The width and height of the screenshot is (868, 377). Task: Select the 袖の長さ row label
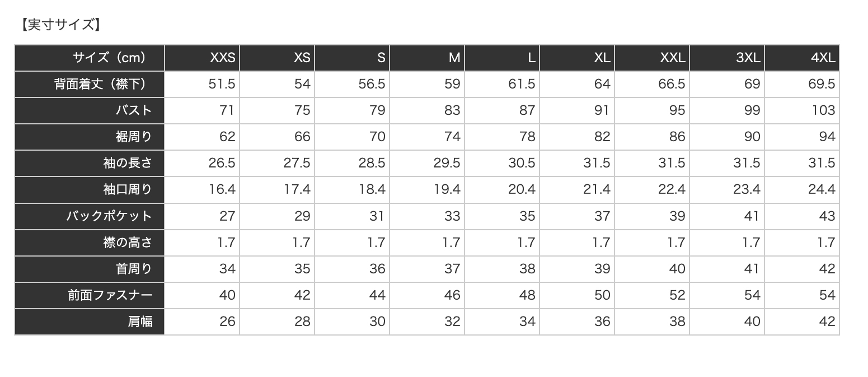(128, 163)
